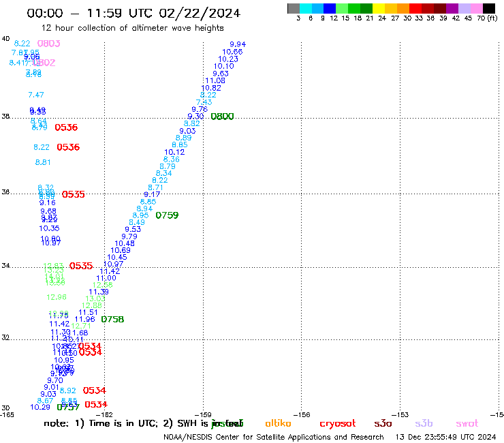Click the 12.88 wave height value
Screen dimensions: 504x443
click(x=92, y=305)
